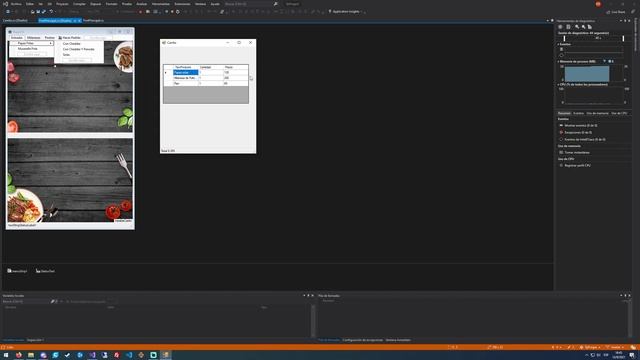Click the undo toolbar icon
The height and width of the screenshot is (360, 640).
point(51,11)
